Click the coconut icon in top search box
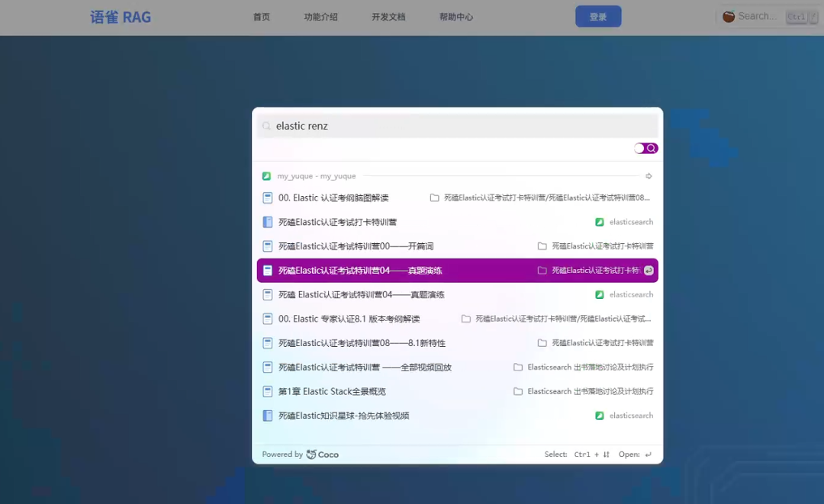 click(x=729, y=16)
